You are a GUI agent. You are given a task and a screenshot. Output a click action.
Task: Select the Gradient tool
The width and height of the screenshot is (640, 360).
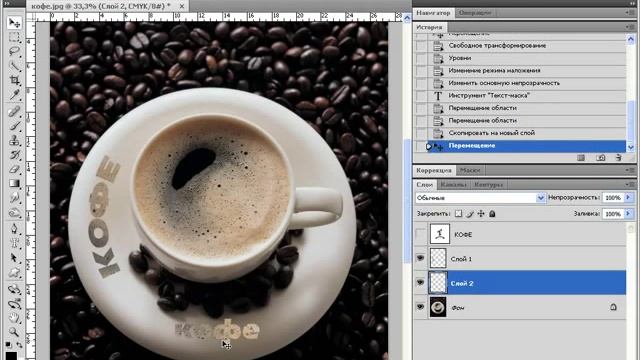pos(14,183)
